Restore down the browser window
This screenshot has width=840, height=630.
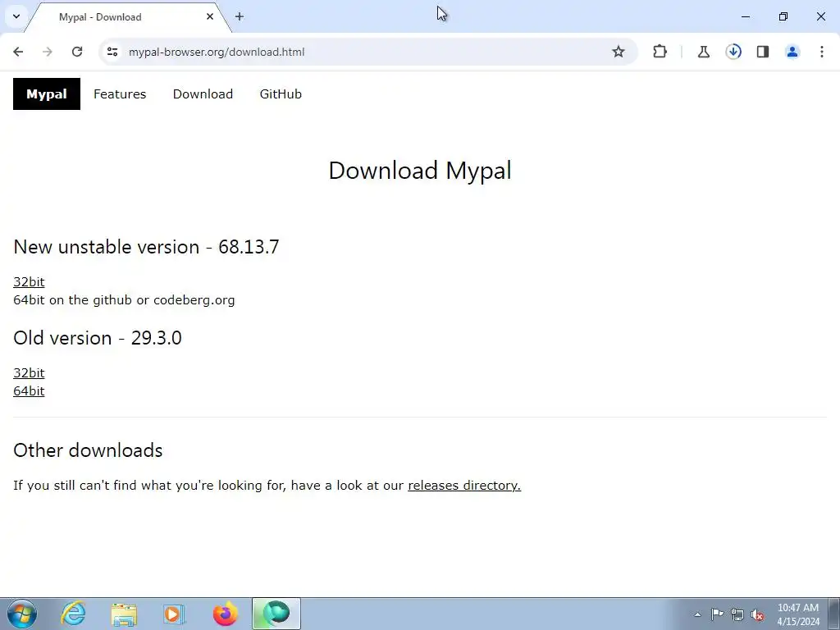(x=783, y=16)
